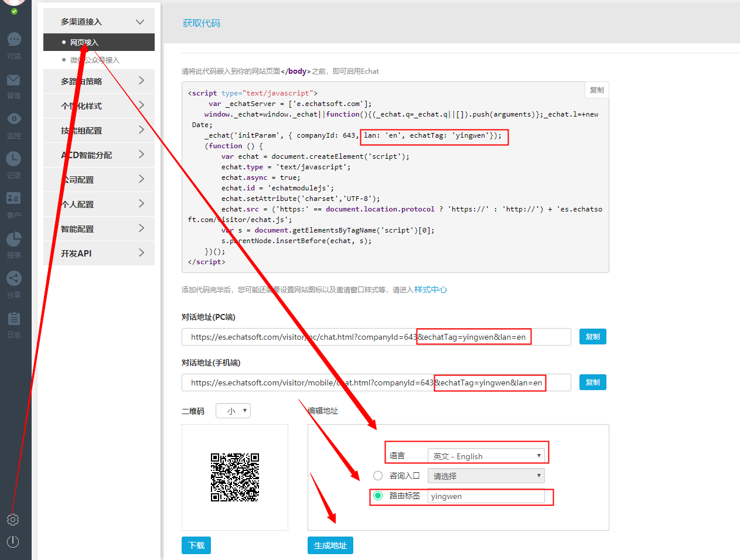The height and width of the screenshot is (560, 740).
Task: Click the 编辑地址 heading text
Action: pyautogui.click(x=323, y=411)
